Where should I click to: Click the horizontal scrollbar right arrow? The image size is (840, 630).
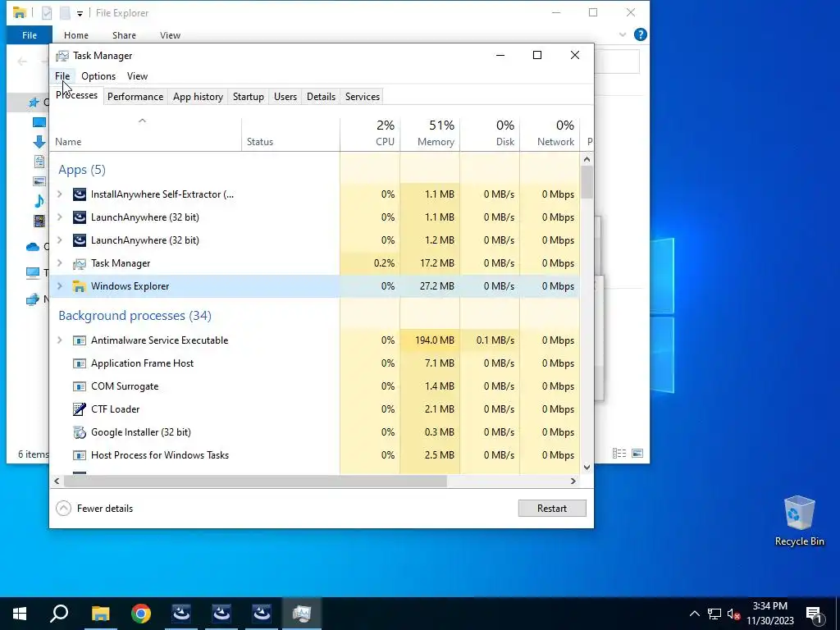point(573,481)
